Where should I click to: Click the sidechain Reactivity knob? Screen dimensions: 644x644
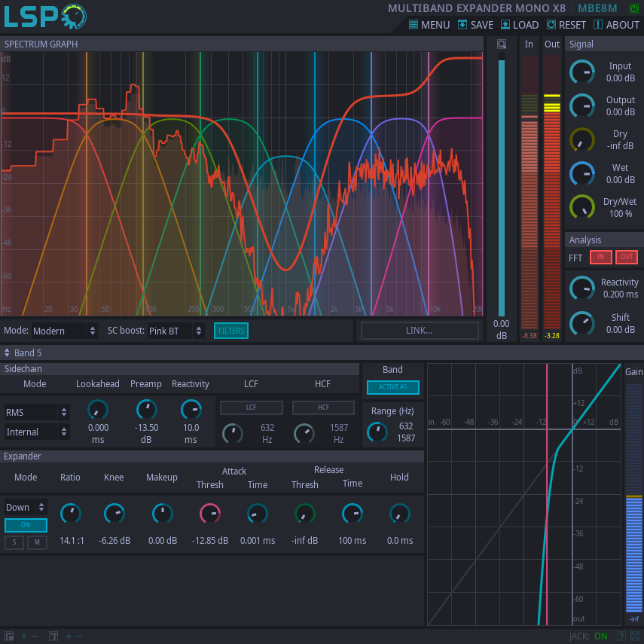pos(191,410)
